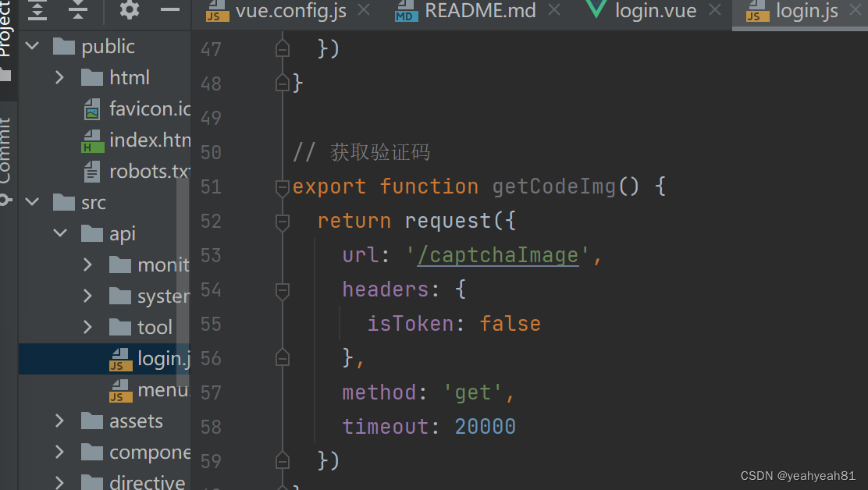
Task: Collapse the api folder
Action: click(60, 233)
